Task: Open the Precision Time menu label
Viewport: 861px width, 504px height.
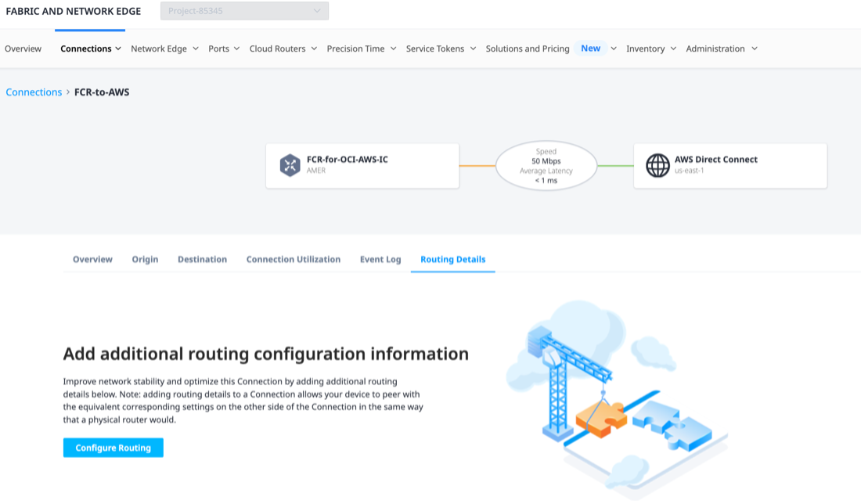Action: pos(355,49)
